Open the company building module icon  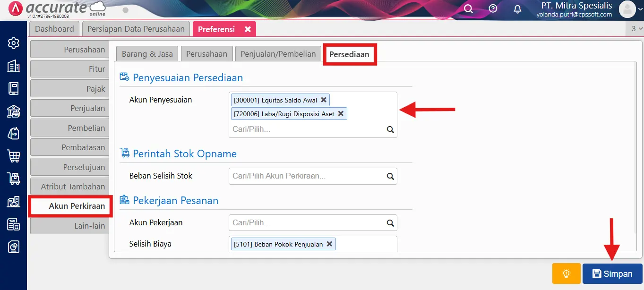(13, 66)
